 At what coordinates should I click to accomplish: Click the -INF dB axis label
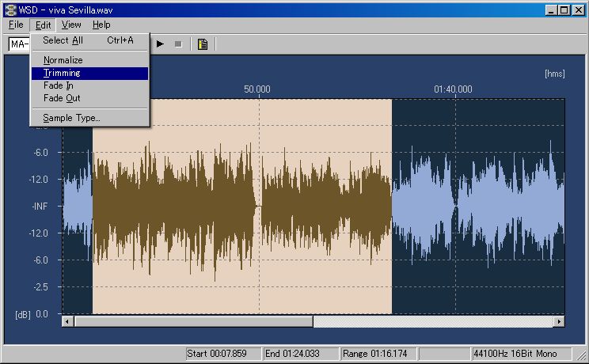(40, 207)
